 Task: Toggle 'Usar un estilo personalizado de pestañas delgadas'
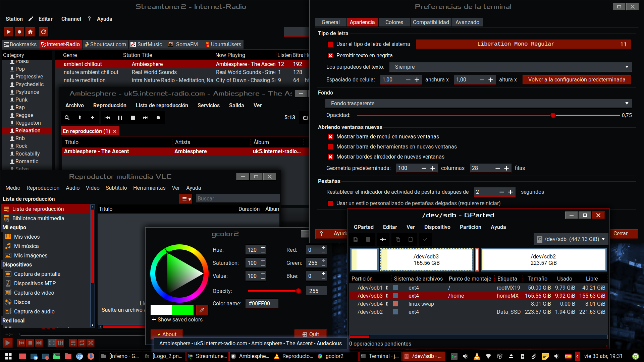330,203
